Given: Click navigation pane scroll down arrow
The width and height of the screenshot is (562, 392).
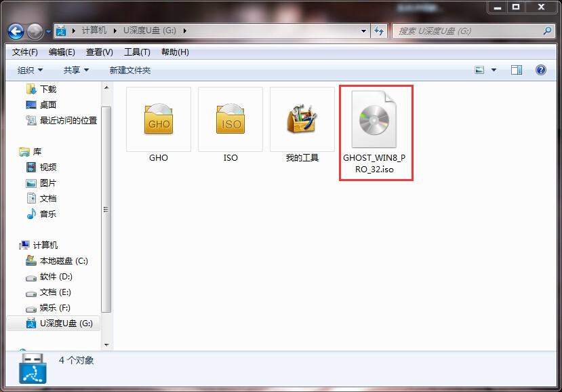Looking at the screenshot, I should click(106, 345).
